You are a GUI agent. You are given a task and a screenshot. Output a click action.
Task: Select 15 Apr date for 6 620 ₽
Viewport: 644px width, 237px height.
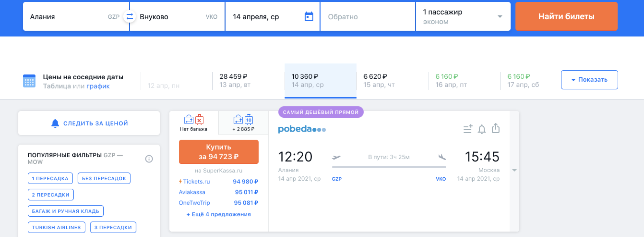click(393, 81)
